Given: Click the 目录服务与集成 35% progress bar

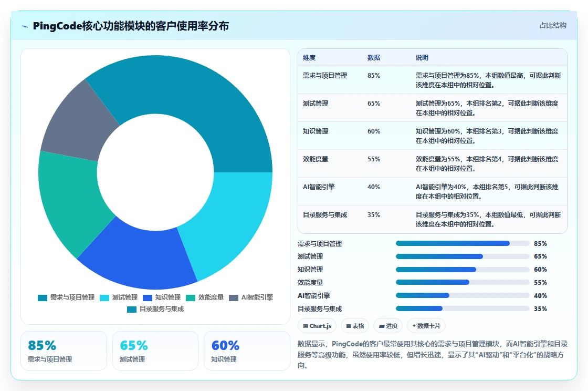Looking at the screenshot, I should [x=463, y=309].
